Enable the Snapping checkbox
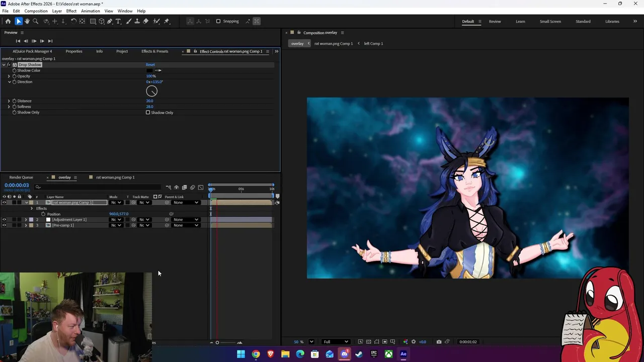The height and width of the screenshot is (362, 644). coord(218,21)
